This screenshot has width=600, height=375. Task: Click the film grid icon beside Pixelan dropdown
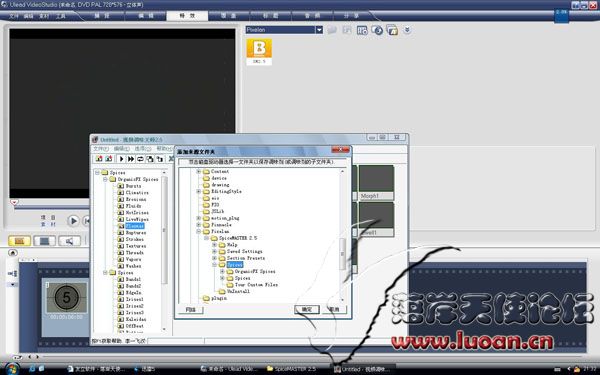[x=362, y=30]
